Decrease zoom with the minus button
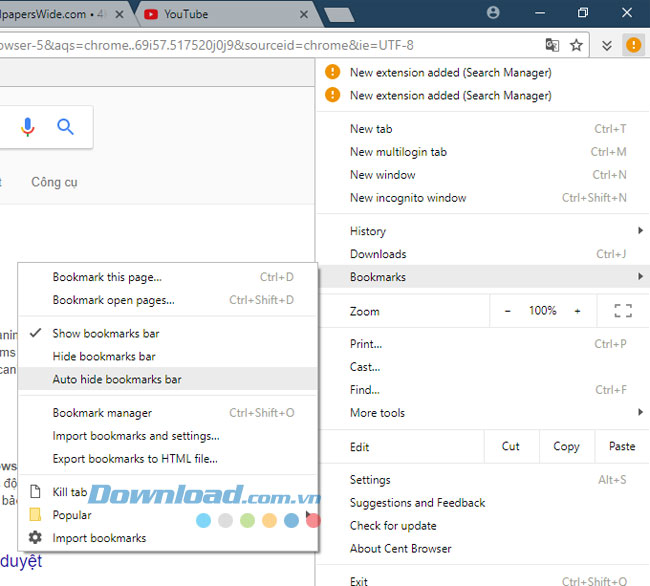The image size is (650, 586). [x=507, y=311]
